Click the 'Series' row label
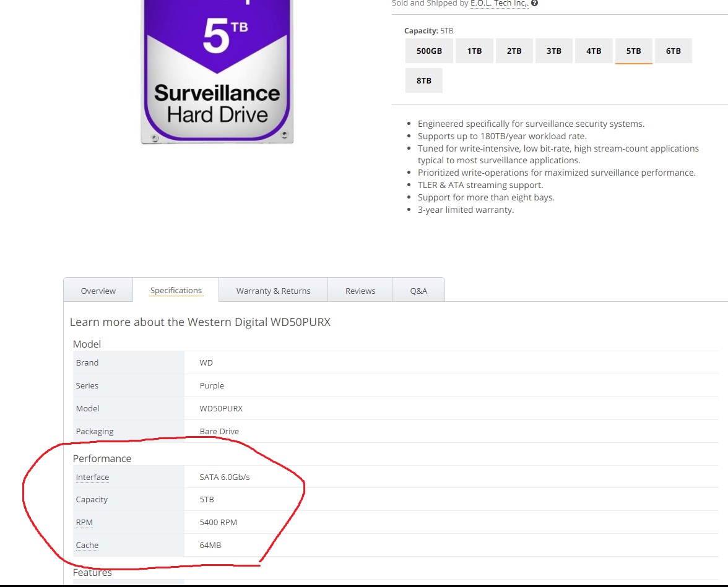Image resolution: width=728 pixels, height=587 pixels. point(87,385)
